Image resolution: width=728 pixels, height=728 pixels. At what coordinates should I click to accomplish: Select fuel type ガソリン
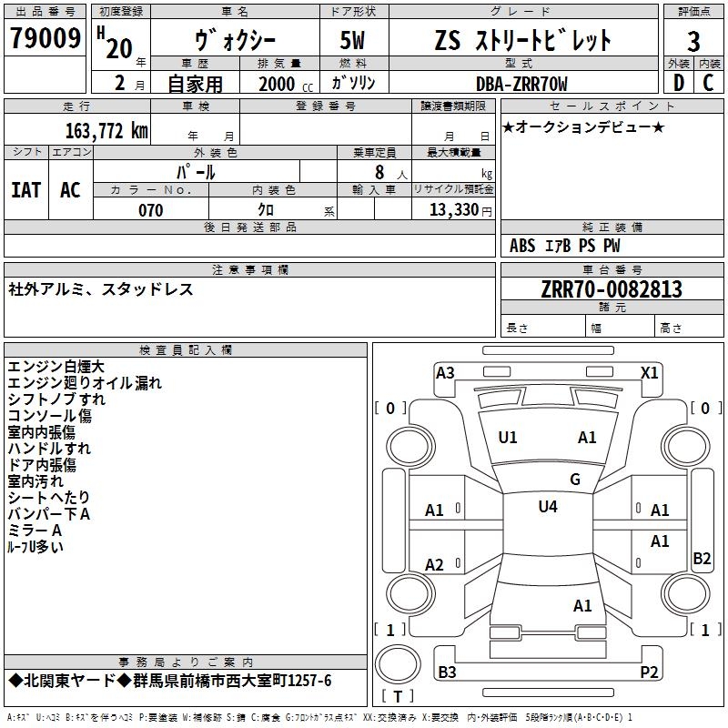coord(353,83)
